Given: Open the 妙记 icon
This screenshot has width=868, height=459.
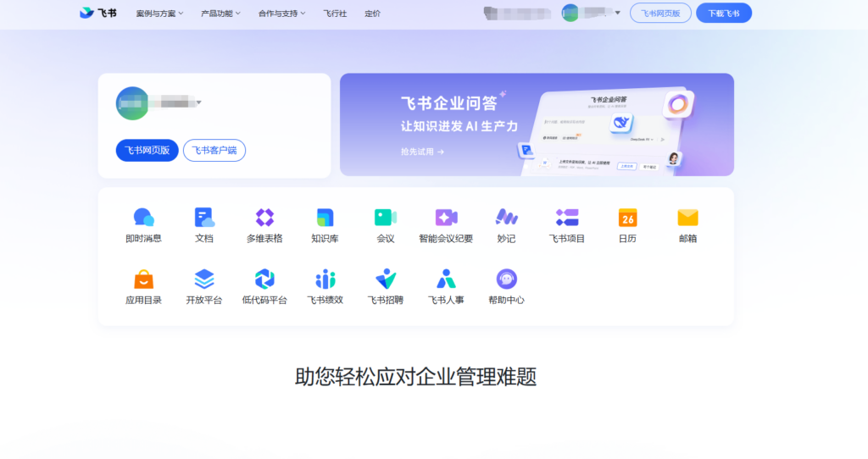Looking at the screenshot, I should pos(506,218).
